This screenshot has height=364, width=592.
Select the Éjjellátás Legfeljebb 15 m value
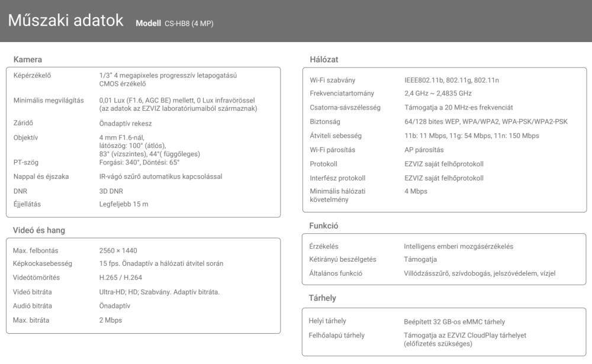coord(124,204)
